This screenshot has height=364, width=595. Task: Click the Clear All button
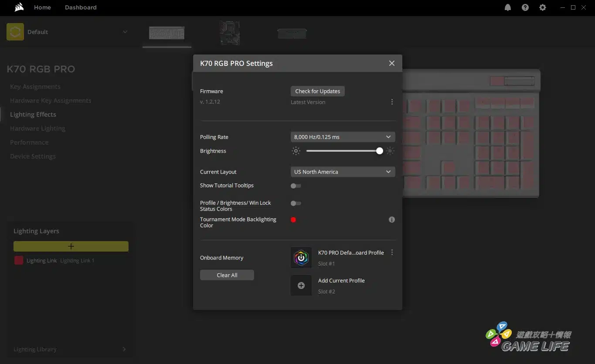pos(227,275)
